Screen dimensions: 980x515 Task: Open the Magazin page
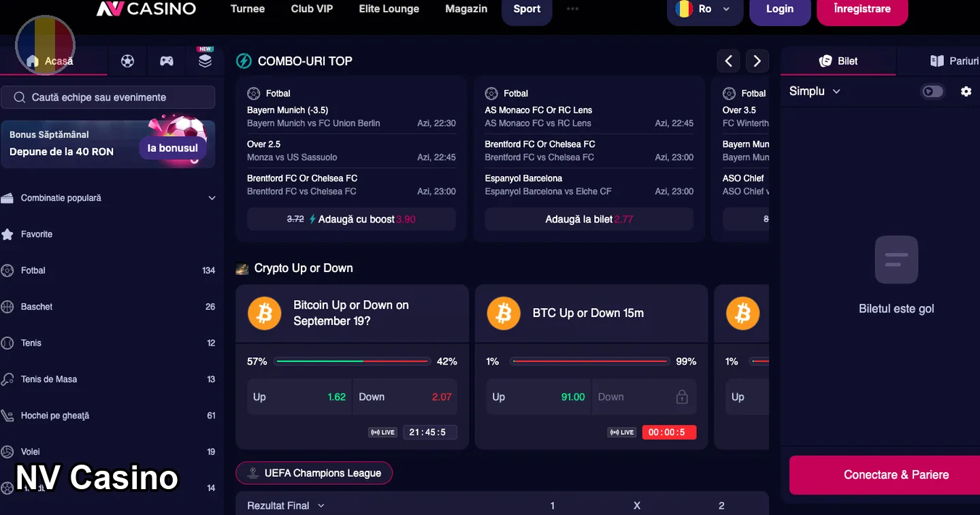pos(466,9)
